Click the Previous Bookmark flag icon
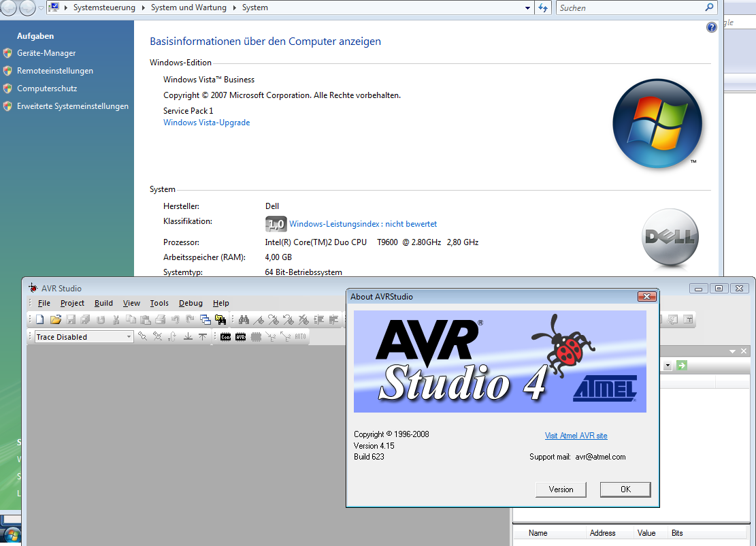Viewport: 756px width, 546px height. coord(289,319)
